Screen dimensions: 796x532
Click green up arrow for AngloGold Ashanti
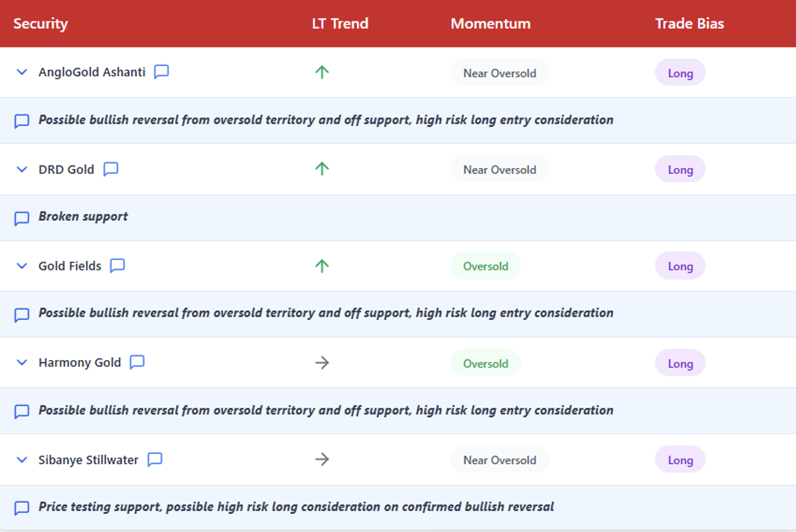click(x=322, y=72)
